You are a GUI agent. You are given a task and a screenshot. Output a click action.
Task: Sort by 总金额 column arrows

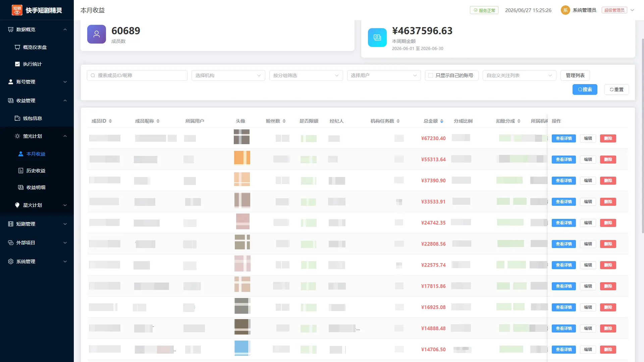442,121
